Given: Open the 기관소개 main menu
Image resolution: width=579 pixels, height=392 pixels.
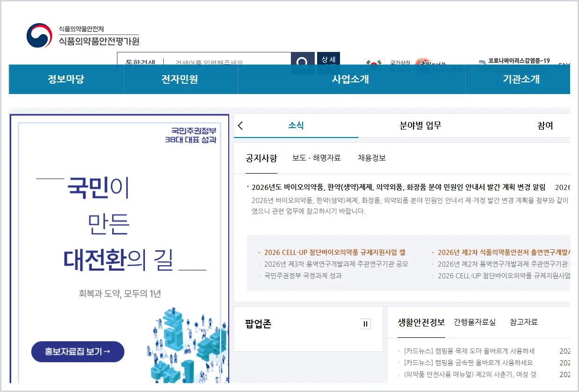Looking at the screenshot, I should coord(518,79).
